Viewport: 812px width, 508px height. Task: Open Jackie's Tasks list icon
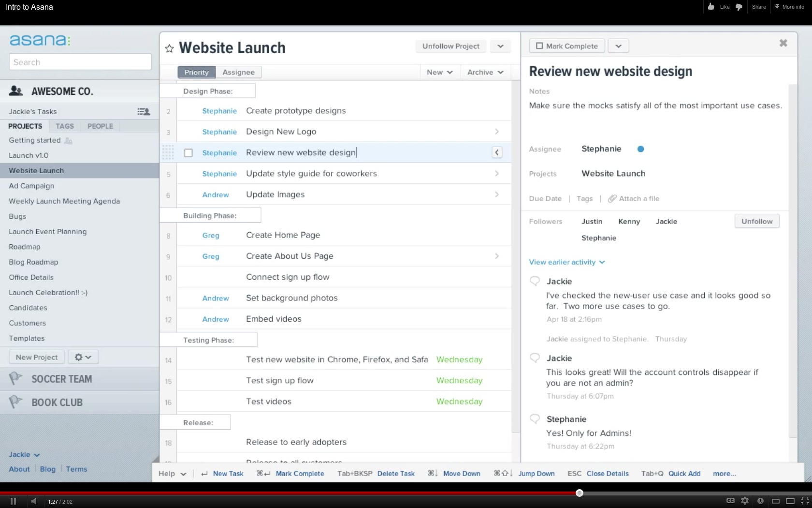tap(144, 112)
